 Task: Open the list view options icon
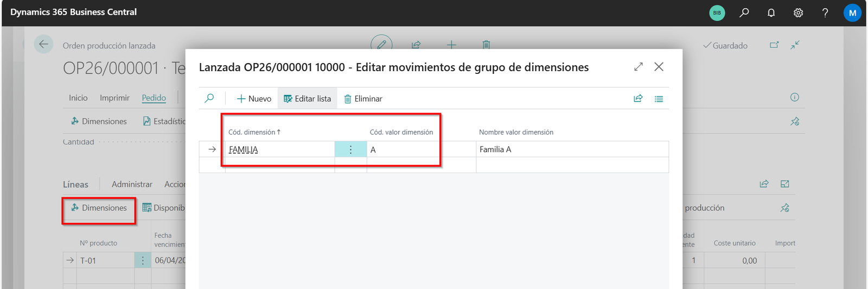pyautogui.click(x=659, y=99)
